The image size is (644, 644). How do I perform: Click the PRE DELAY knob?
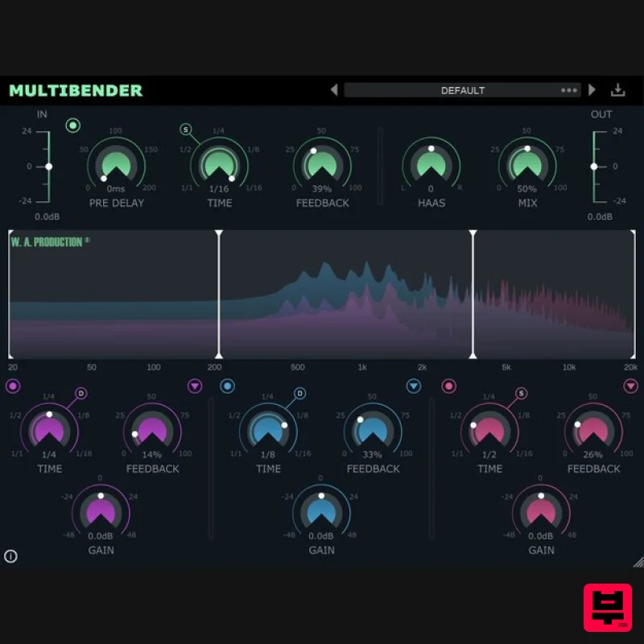click(116, 165)
